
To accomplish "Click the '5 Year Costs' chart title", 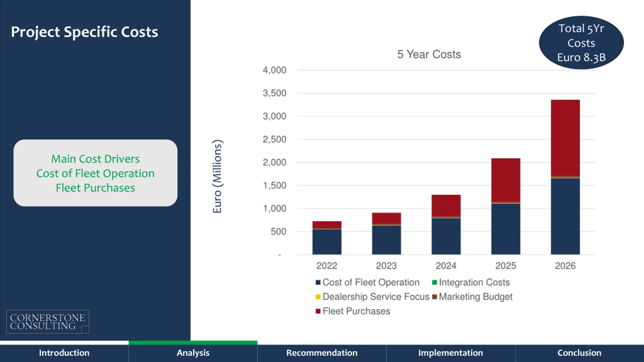I will point(429,54).
